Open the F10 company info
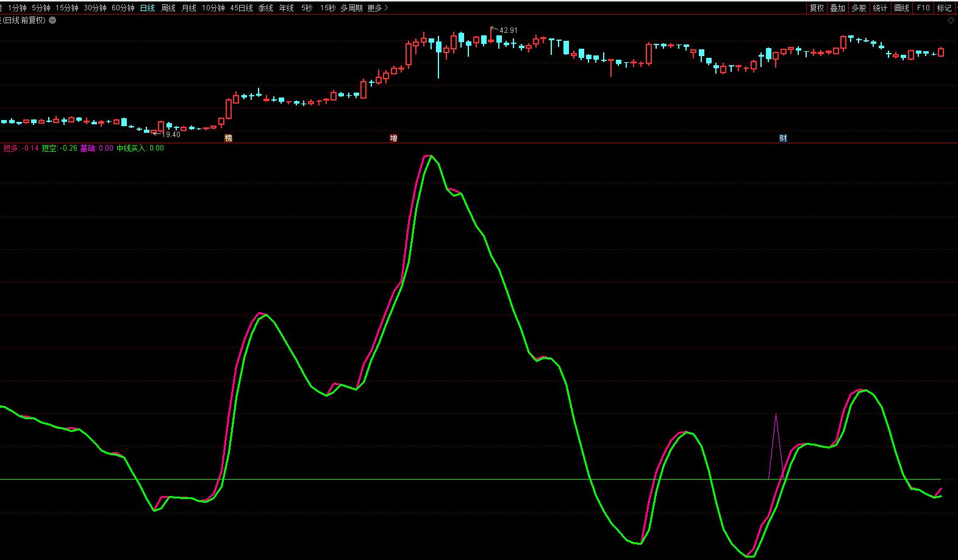958x560 pixels. tap(923, 8)
